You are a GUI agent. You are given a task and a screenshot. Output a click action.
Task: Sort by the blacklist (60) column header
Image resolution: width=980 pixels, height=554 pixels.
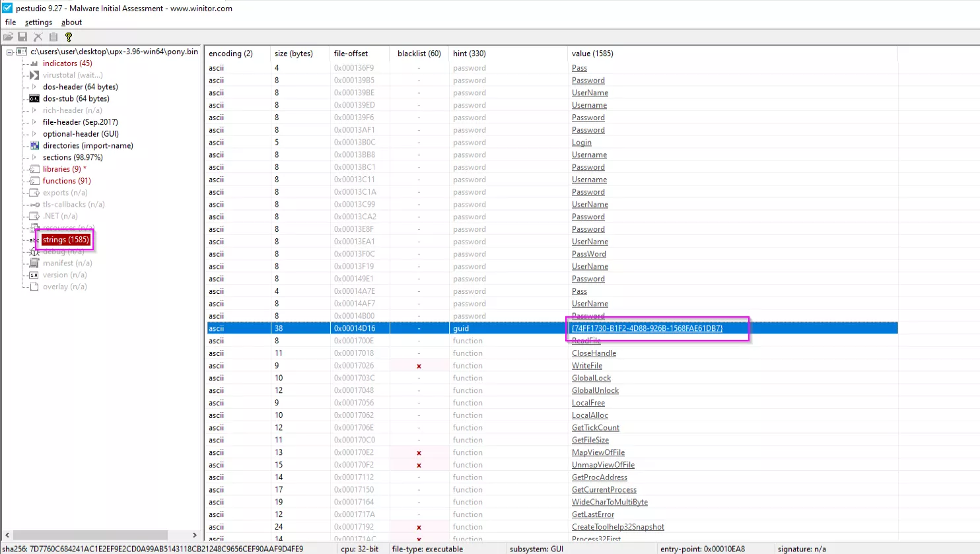(x=419, y=53)
